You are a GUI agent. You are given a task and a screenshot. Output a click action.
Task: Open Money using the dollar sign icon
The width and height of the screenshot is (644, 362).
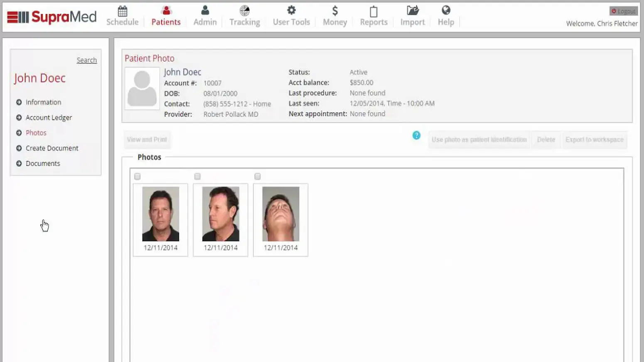pyautogui.click(x=334, y=10)
